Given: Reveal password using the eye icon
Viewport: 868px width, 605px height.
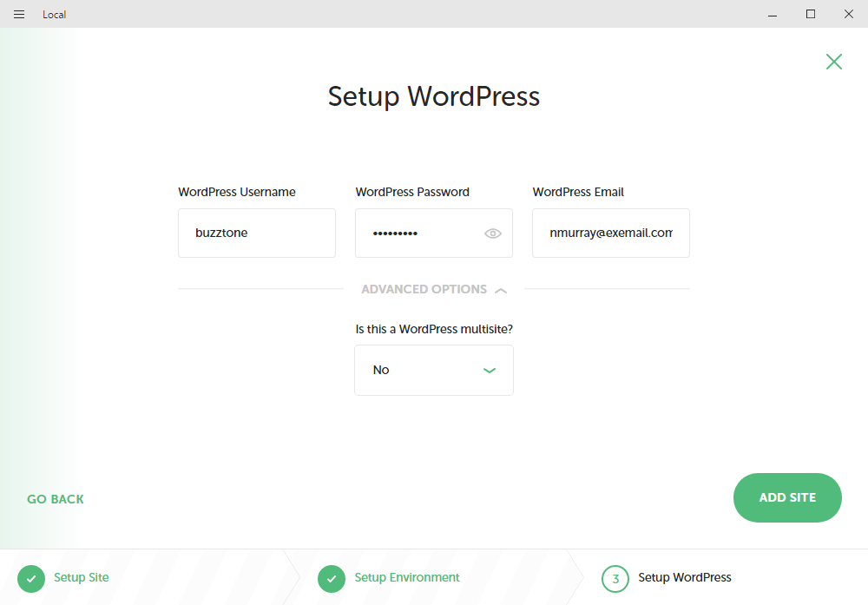Looking at the screenshot, I should click(493, 233).
